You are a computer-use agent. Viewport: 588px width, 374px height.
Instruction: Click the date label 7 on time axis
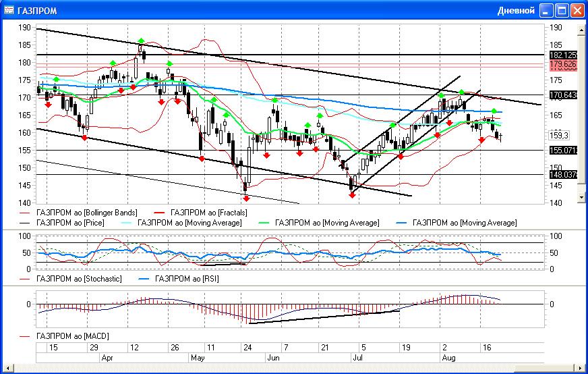(x=286, y=348)
